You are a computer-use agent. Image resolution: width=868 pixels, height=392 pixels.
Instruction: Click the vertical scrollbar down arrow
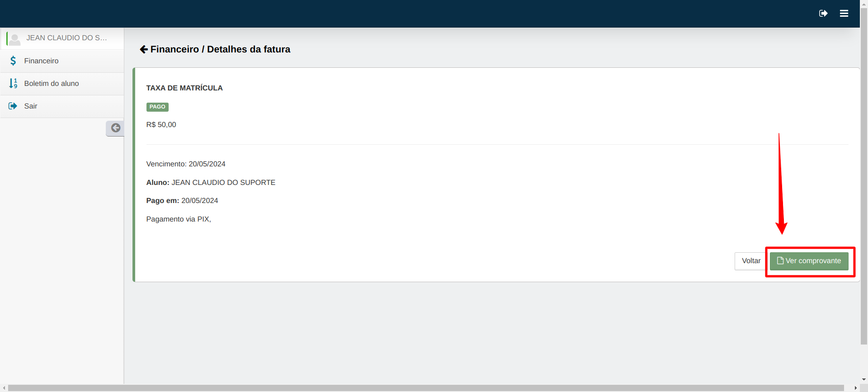[864, 380]
